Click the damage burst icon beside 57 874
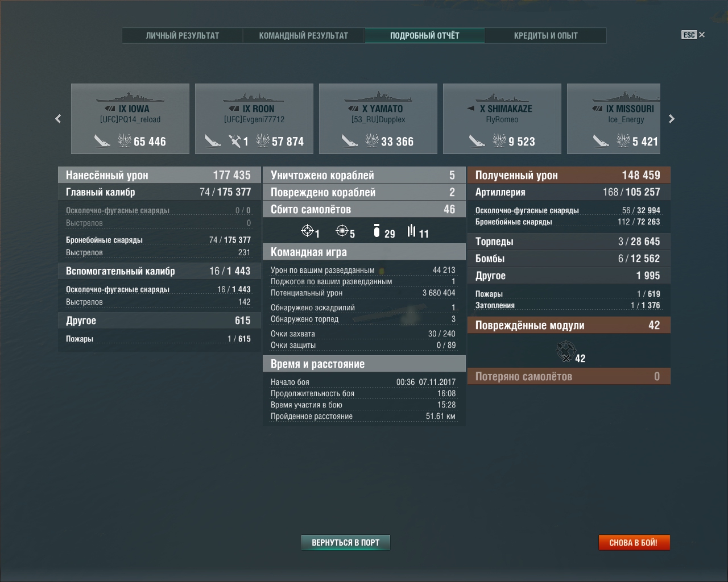The width and height of the screenshot is (728, 582). (x=262, y=140)
